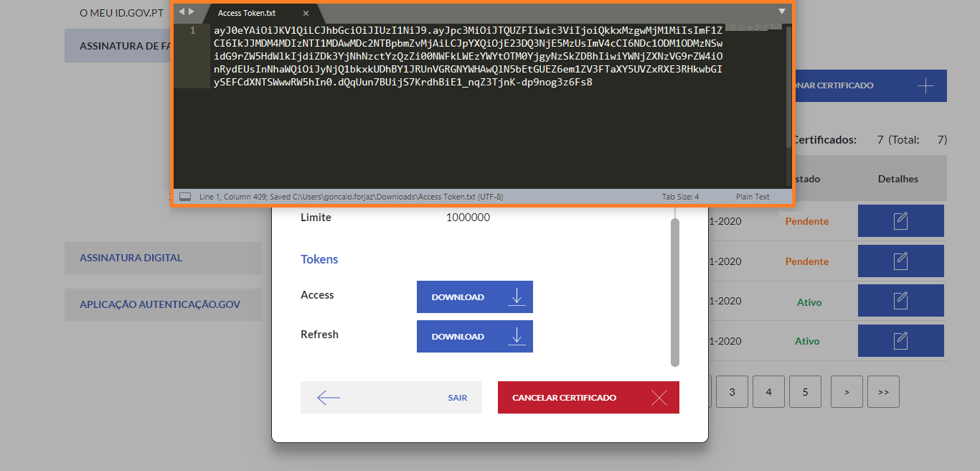Click the previous-tab left arrow in editor
The height and width of the screenshot is (471, 980).
(182, 12)
